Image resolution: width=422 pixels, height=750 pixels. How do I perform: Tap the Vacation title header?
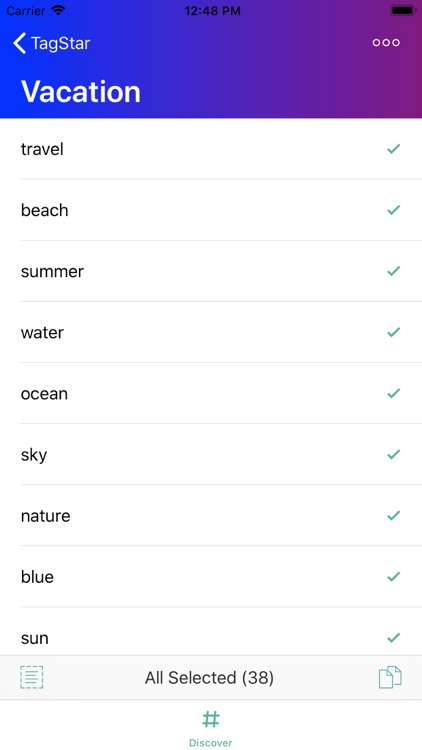(81, 91)
